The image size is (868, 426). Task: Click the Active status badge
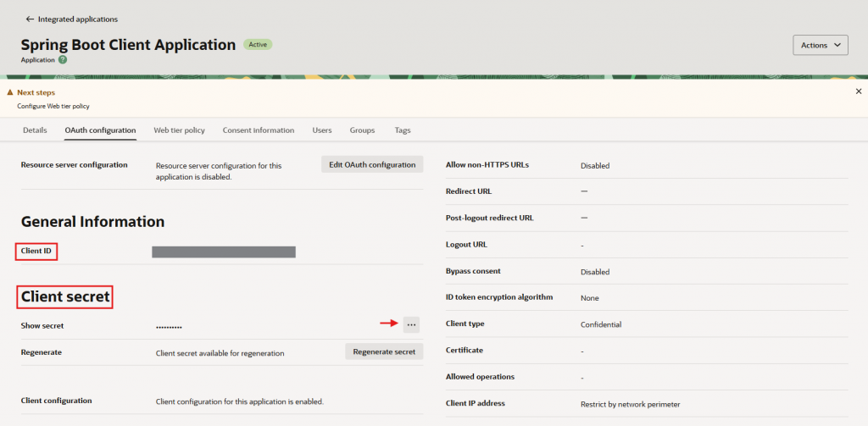(258, 45)
